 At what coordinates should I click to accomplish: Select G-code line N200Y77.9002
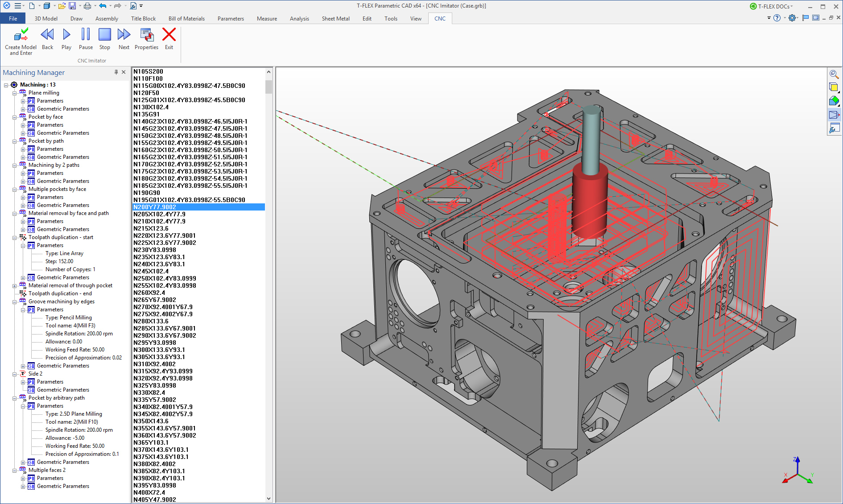[x=198, y=207]
